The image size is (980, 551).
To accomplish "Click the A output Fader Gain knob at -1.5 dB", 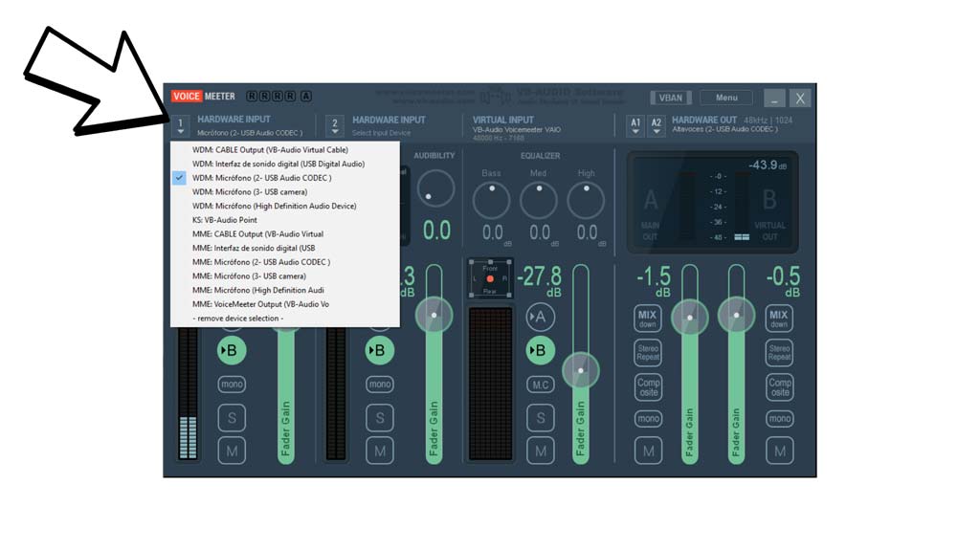I will 689,318.
